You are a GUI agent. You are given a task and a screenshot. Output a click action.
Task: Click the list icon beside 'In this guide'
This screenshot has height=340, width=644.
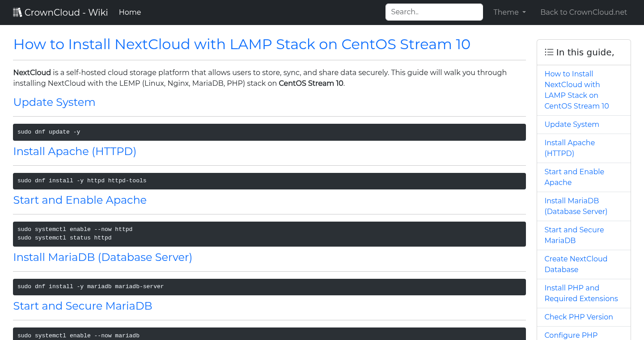pyautogui.click(x=549, y=52)
